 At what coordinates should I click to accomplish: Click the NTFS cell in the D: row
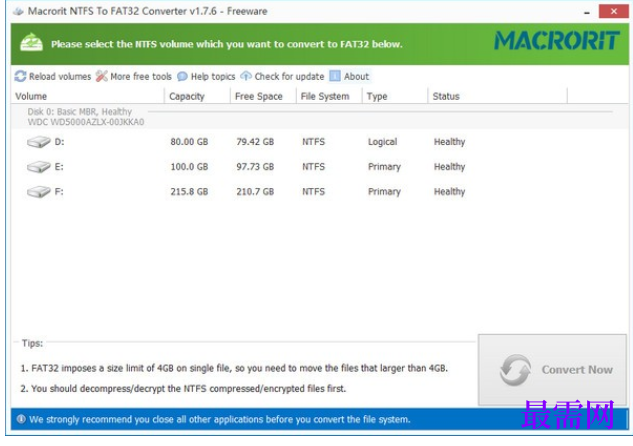click(x=314, y=142)
